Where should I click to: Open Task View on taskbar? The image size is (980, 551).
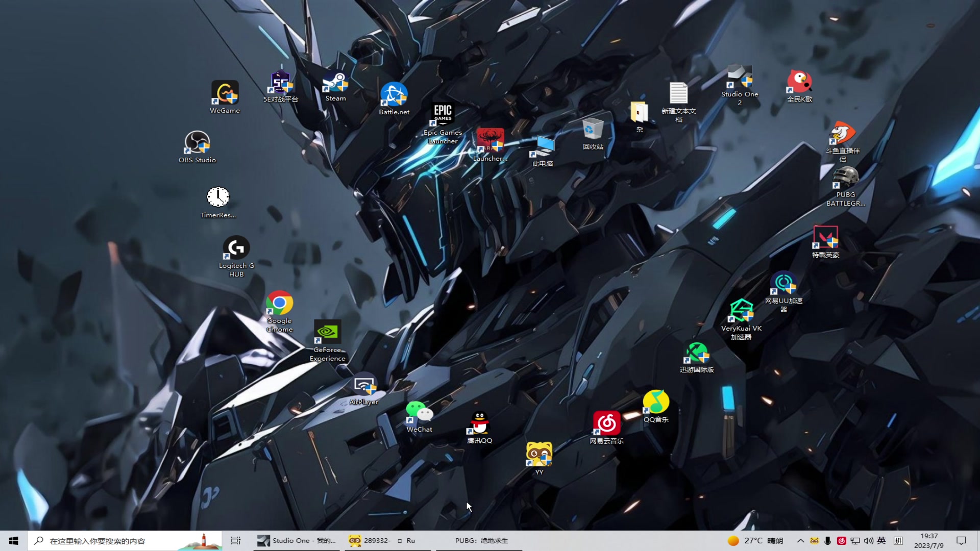(235, 541)
